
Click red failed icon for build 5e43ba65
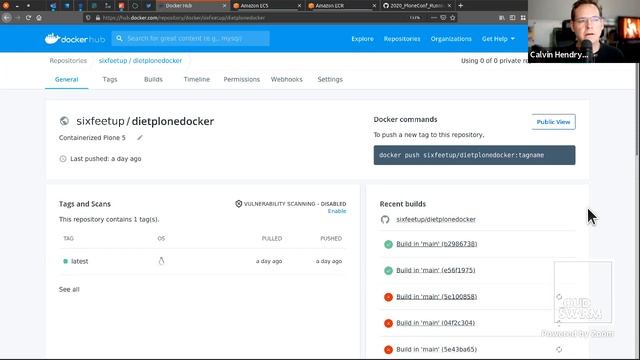click(388, 350)
